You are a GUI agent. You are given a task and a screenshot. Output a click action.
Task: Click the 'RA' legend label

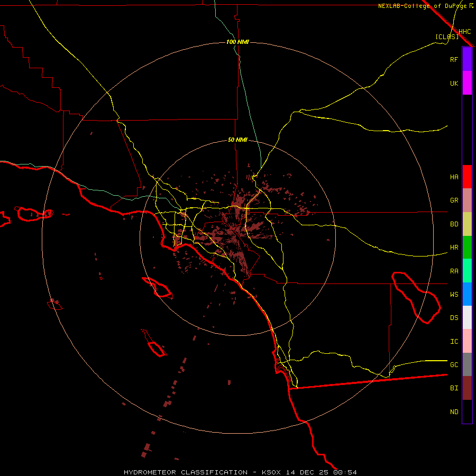[x=454, y=271]
